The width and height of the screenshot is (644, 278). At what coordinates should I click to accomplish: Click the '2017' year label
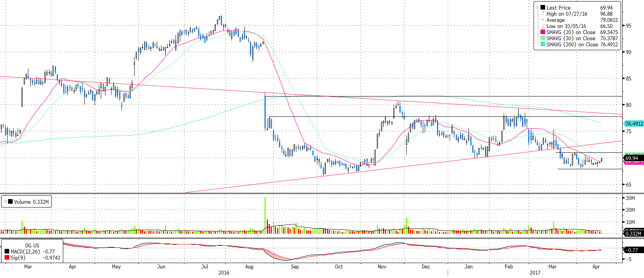pos(535,273)
